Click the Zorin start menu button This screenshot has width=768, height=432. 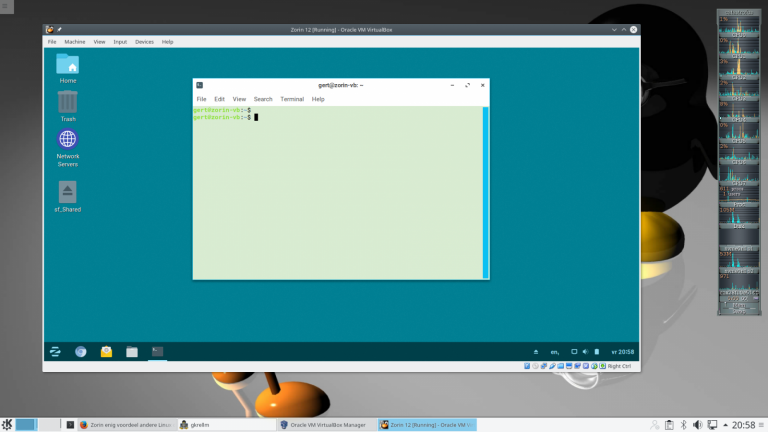pyautogui.click(x=56, y=351)
